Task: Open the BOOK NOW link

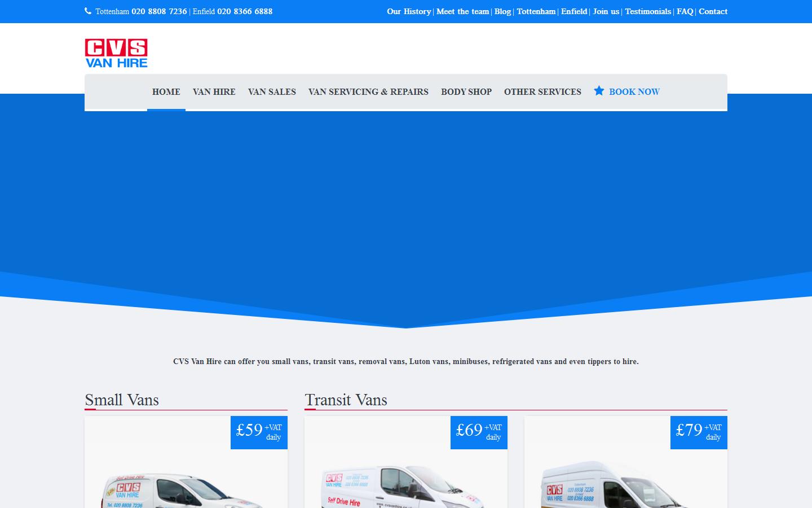Action: pyautogui.click(x=634, y=92)
